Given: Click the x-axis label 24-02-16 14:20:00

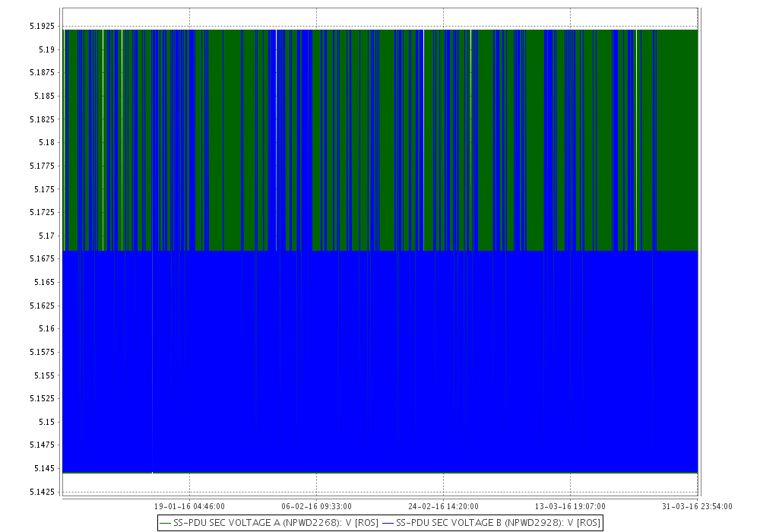Looking at the screenshot, I should (x=444, y=506).
